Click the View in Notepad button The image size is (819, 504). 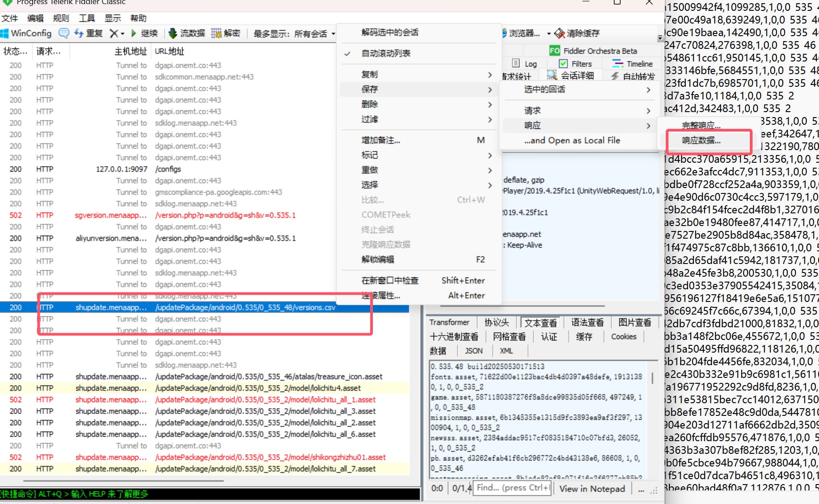click(x=592, y=489)
